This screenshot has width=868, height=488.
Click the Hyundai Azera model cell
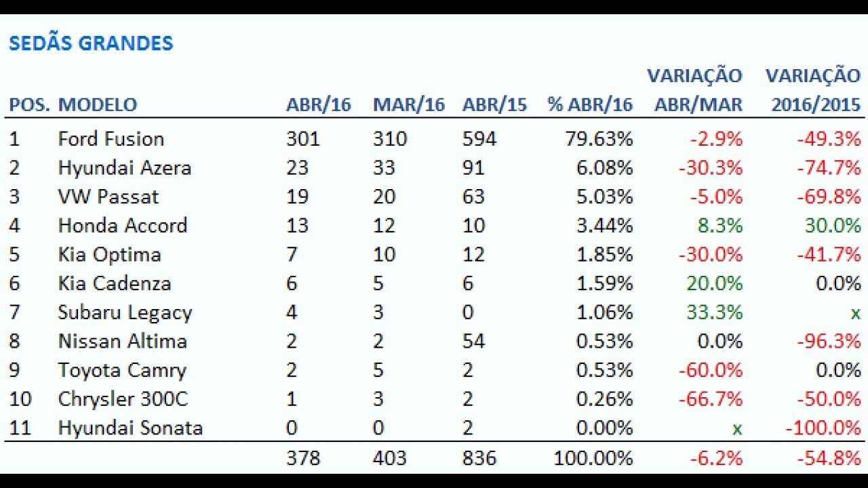(x=125, y=168)
